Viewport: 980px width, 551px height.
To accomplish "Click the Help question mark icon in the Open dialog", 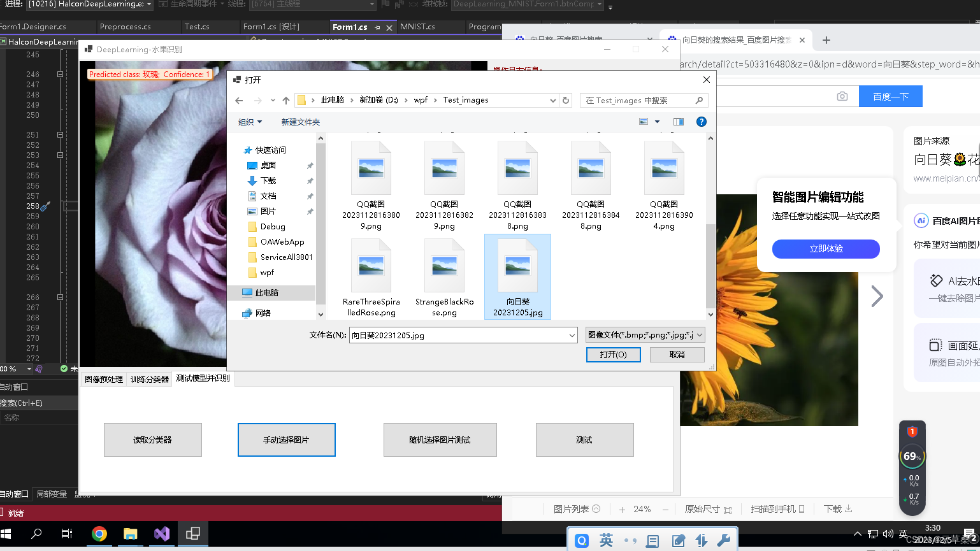I will (x=702, y=121).
